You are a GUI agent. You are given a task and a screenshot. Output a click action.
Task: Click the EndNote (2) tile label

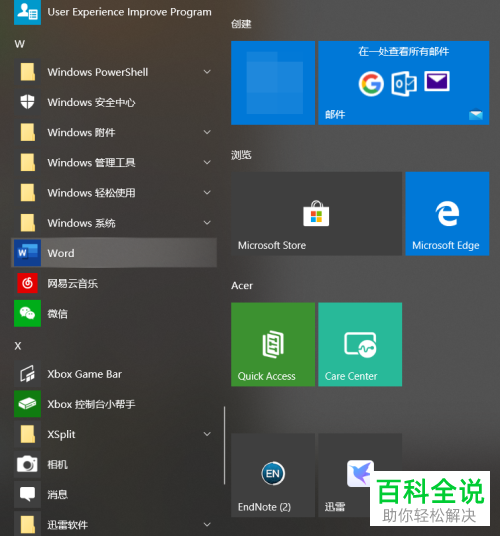click(264, 507)
